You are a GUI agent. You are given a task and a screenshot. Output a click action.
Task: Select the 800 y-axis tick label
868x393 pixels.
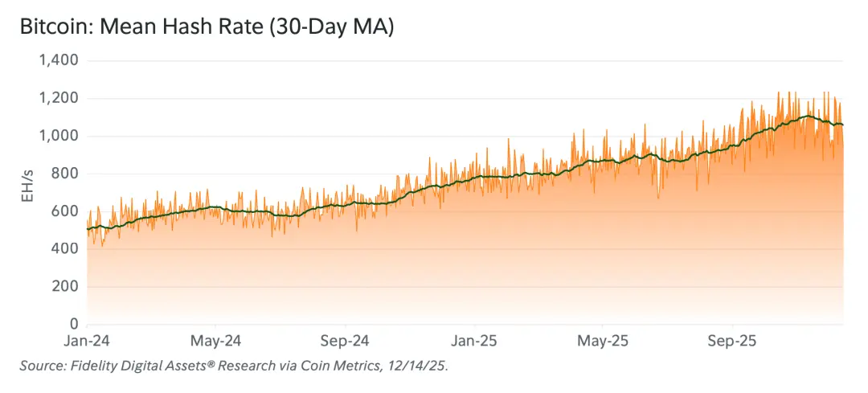64,174
